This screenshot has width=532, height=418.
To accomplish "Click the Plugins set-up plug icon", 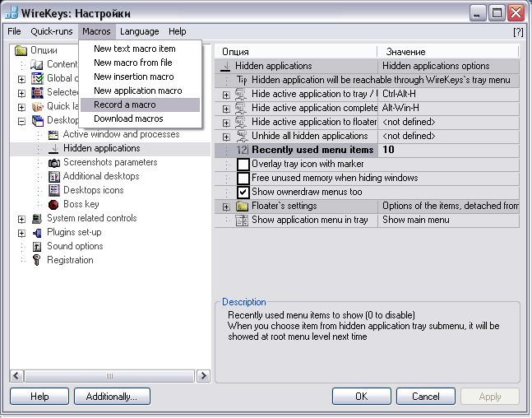I will [37, 233].
